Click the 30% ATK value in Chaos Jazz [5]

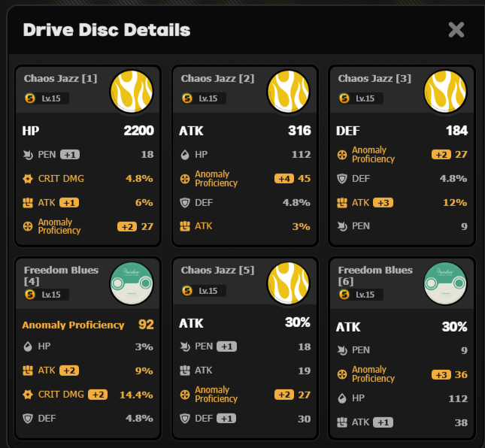click(x=298, y=322)
